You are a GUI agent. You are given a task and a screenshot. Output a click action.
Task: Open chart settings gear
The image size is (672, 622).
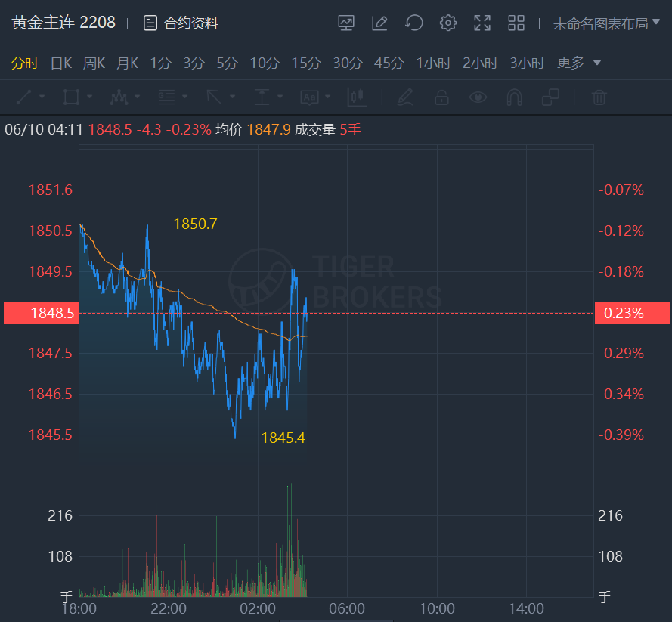click(448, 23)
